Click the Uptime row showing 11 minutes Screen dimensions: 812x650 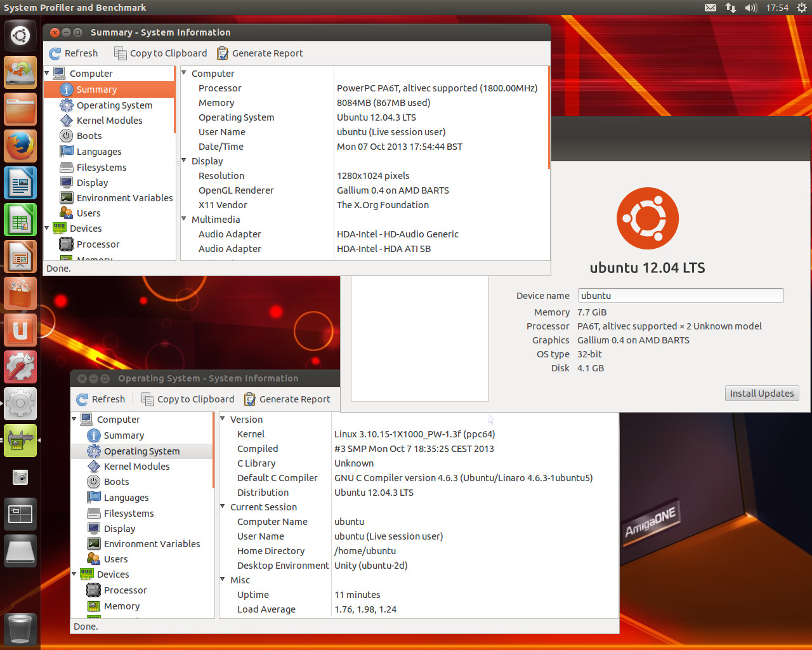pos(419,595)
